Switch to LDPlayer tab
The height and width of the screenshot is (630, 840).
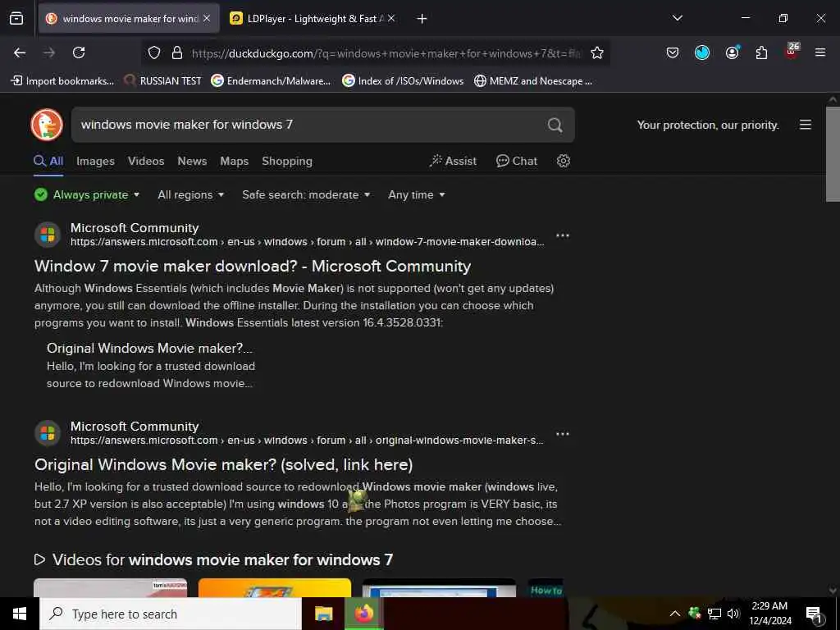click(311, 18)
